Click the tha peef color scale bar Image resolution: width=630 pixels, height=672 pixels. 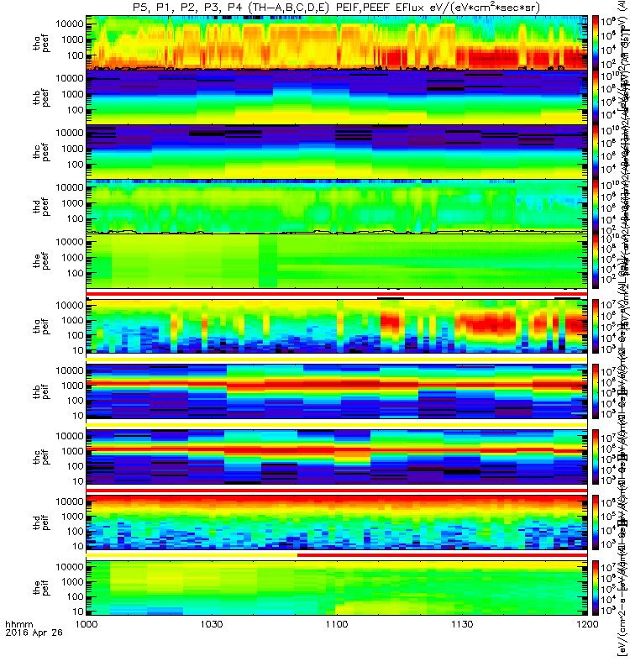[x=596, y=43]
